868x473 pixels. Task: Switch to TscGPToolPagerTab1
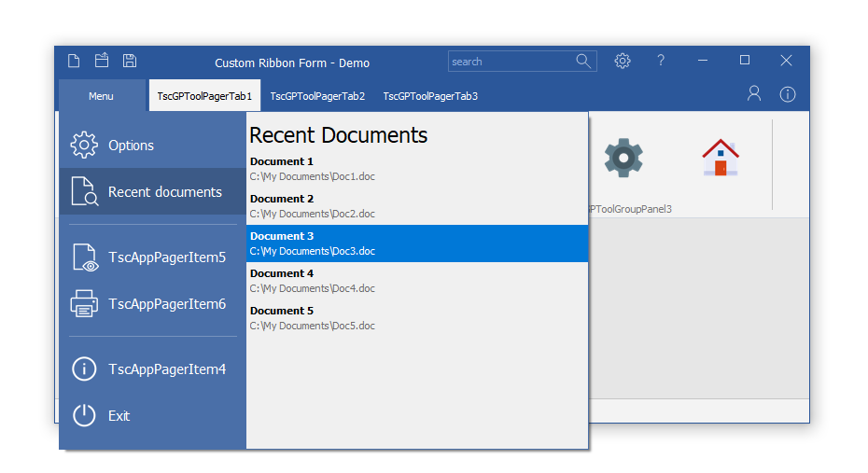(204, 96)
